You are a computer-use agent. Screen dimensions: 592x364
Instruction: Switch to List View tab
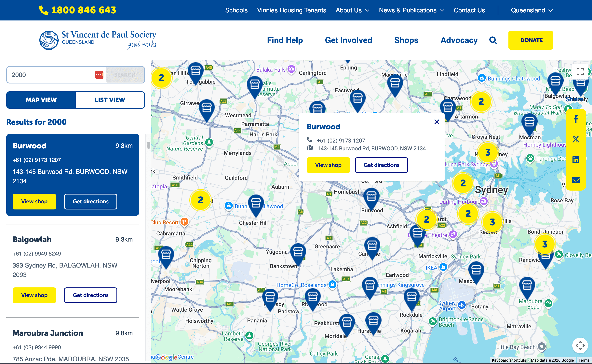pyautogui.click(x=110, y=100)
